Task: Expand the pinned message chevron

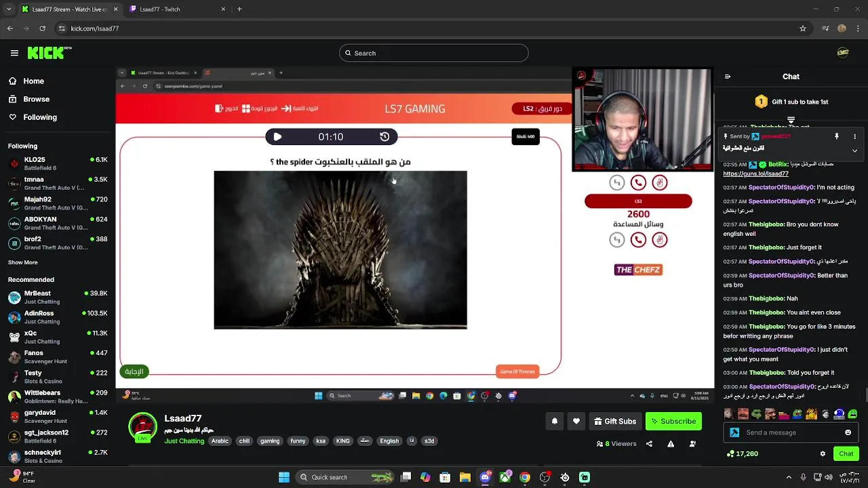Action: pyautogui.click(x=855, y=150)
